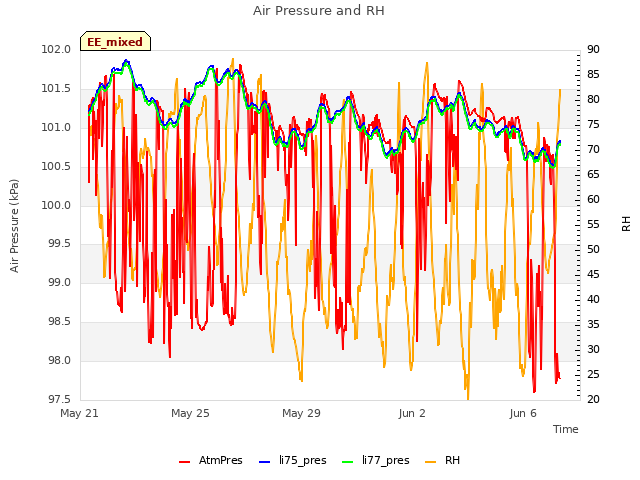Click the Air Pressure (kPa) axis title

(14, 226)
